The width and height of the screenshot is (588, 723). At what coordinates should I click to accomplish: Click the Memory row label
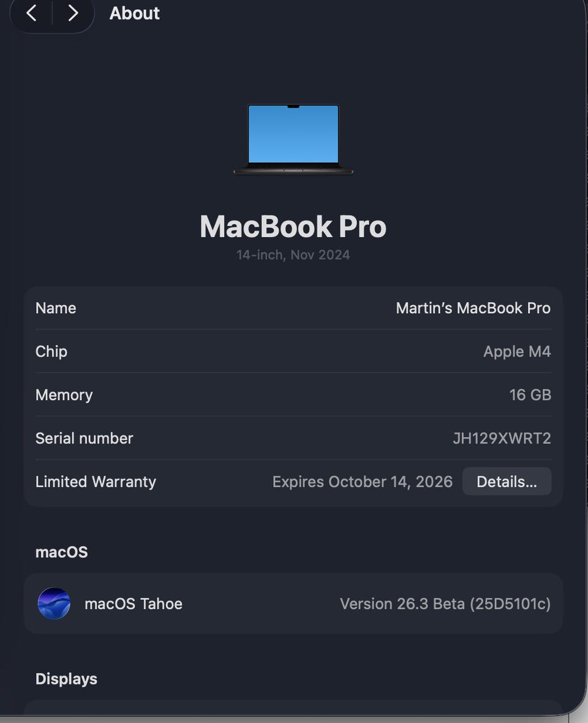(64, 395)
